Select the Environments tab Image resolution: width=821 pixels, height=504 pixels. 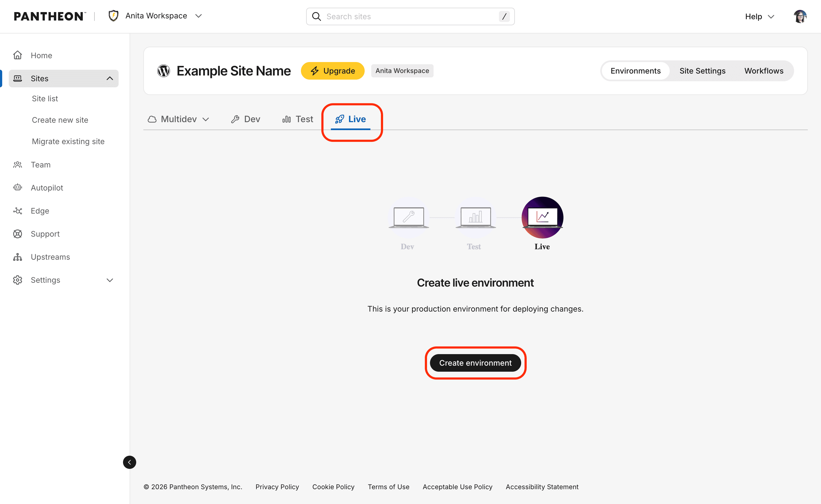(635, 71)
